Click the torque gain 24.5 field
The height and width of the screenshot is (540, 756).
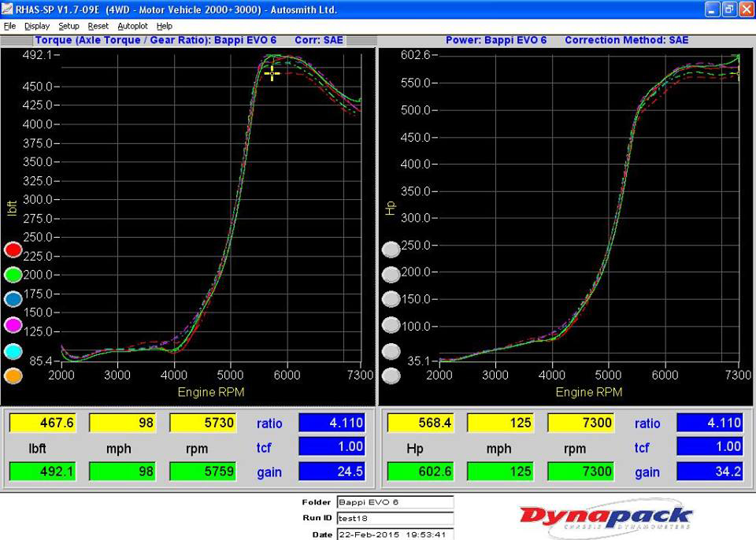click(x=332, y=471)
